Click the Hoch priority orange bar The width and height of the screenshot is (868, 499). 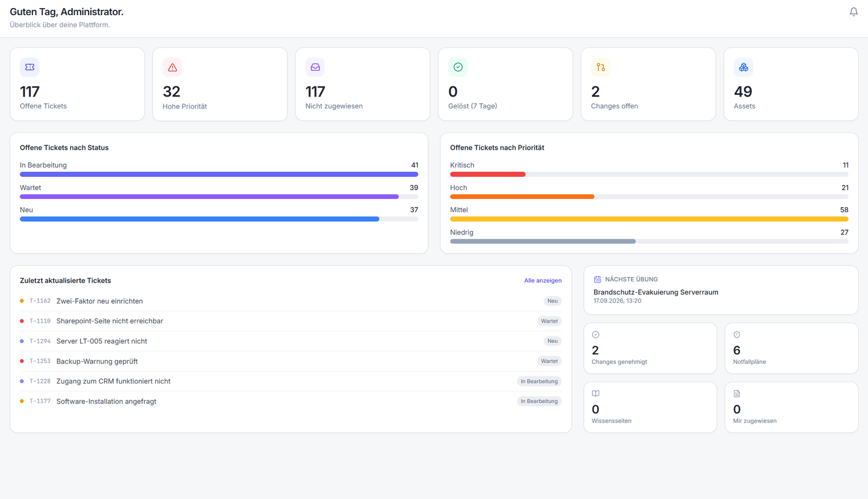coord(522,197)
